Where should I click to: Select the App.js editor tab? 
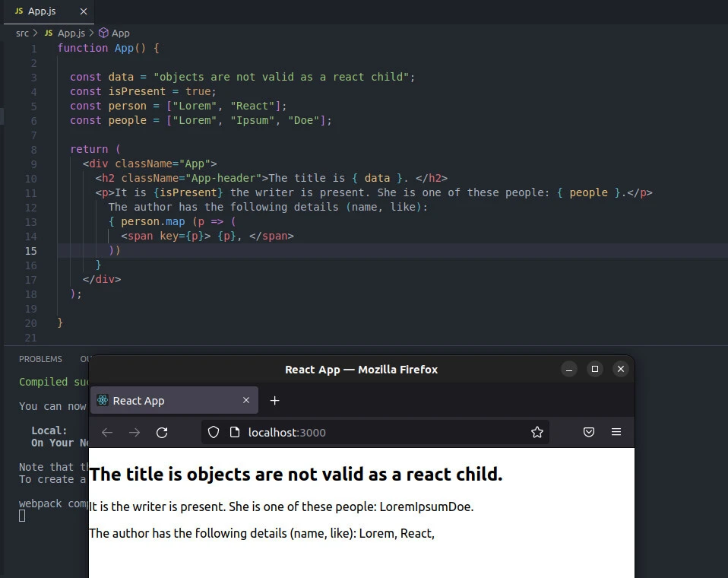[41, 11]
